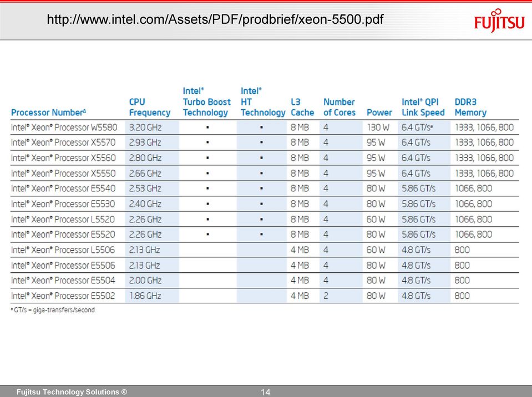Screen dimensions: 532x397
Task: Select the 2.80 GHz frequency cell
Action: pos(145,158)
